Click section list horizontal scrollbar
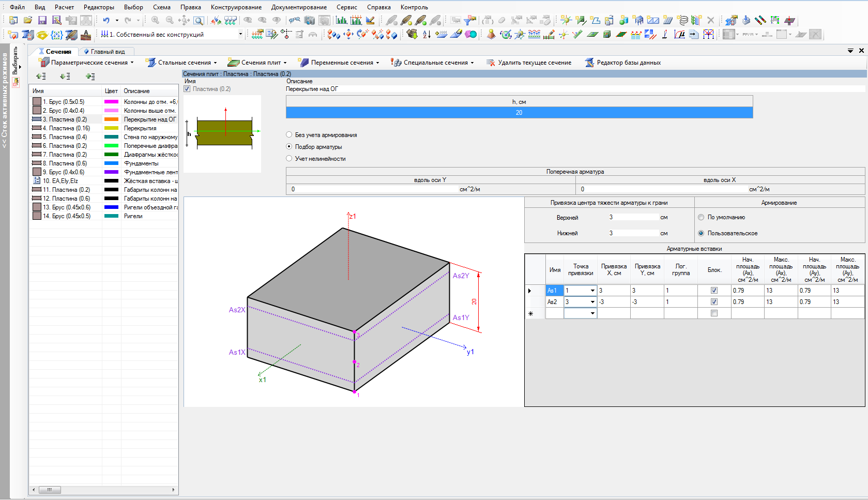Screen dimensions: 868x500 (x=104, y=490)
